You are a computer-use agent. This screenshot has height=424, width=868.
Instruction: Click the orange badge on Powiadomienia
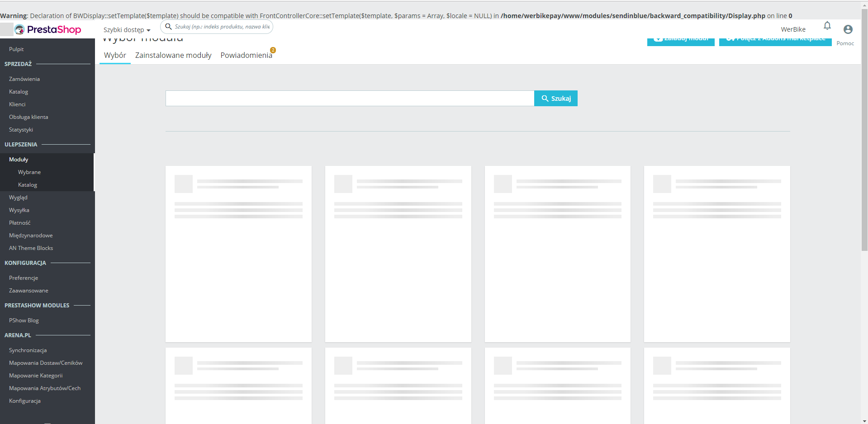click(x=273, y=50)
